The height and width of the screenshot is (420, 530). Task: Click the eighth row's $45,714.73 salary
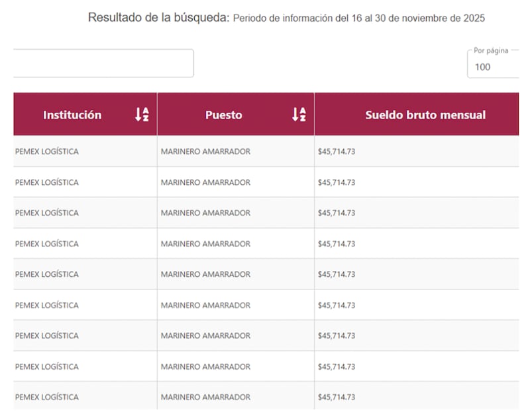pyautogui.click(x=337, y=366)
